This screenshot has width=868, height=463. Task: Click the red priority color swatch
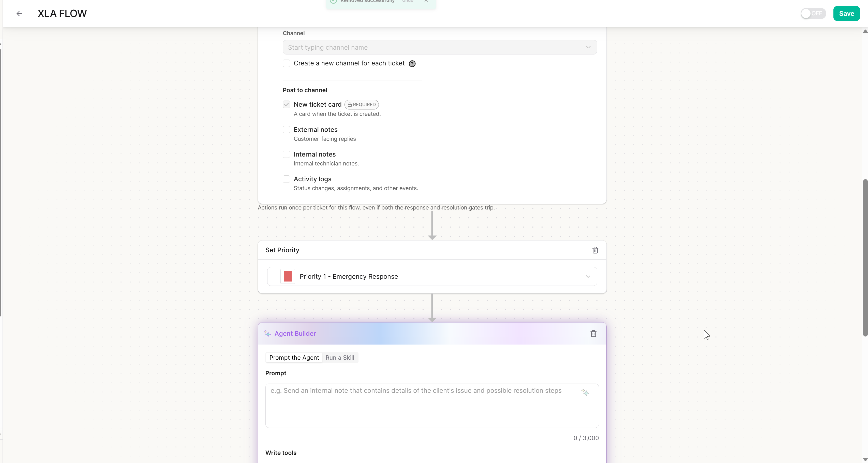pos(288,276)
